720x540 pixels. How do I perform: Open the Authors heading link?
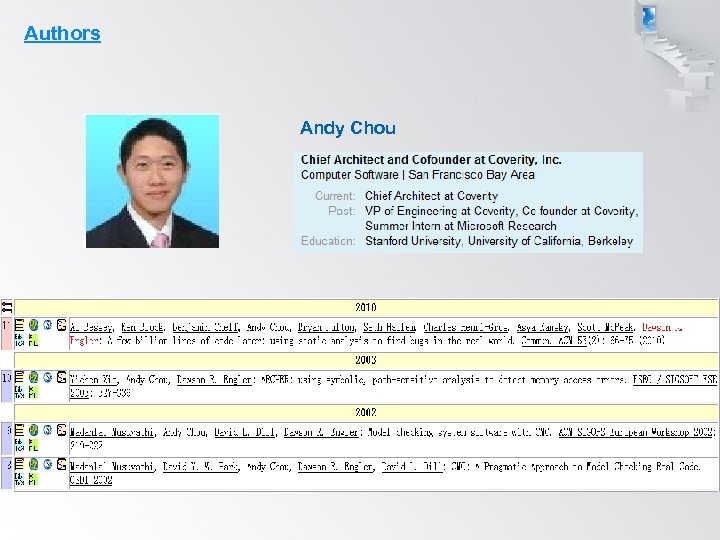[62, 34]
